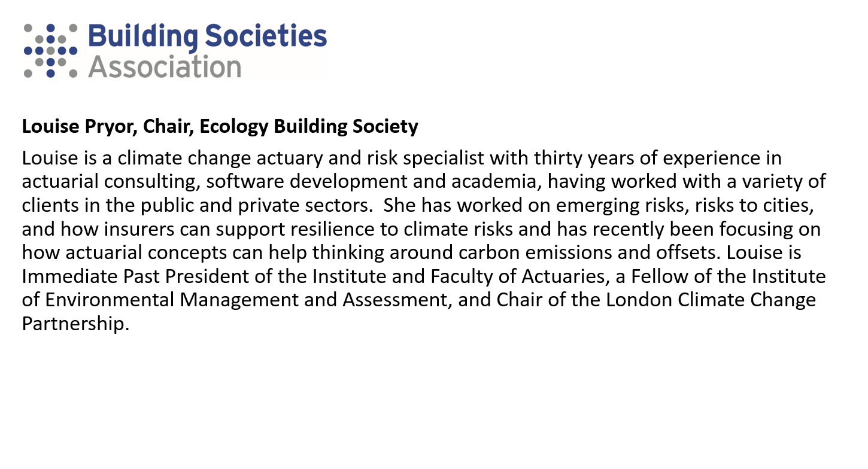Click the blue "Building Societies" logo text
Viewport: 868px width, 469px height.
(x=207, y=37)
